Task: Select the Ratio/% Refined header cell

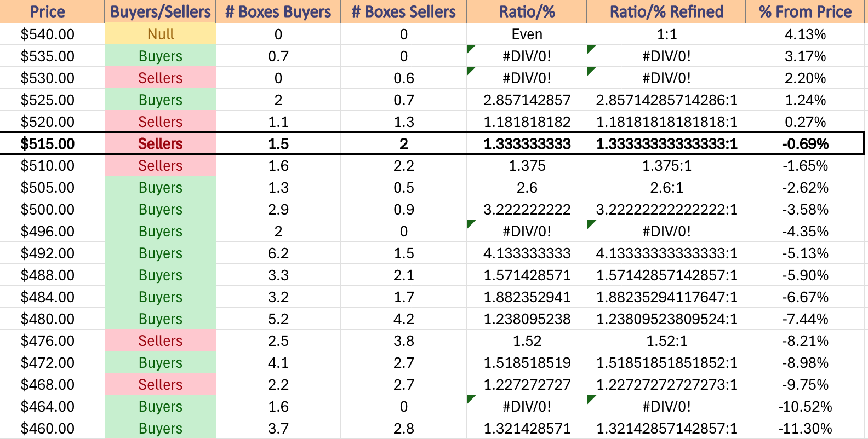Action: click(x=666, y=11)
